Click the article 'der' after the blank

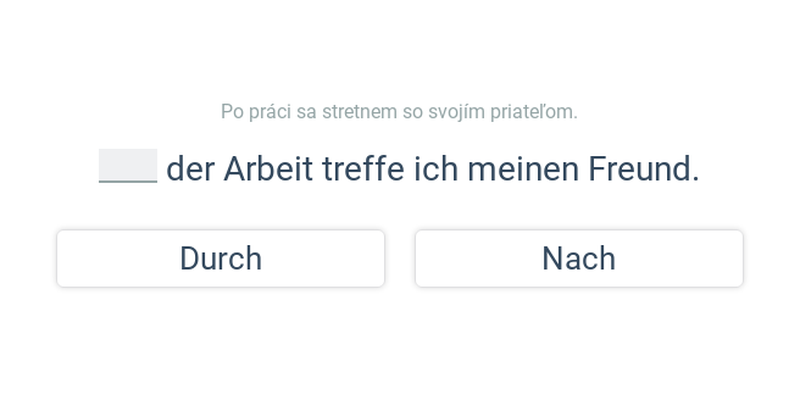[190, 169]
